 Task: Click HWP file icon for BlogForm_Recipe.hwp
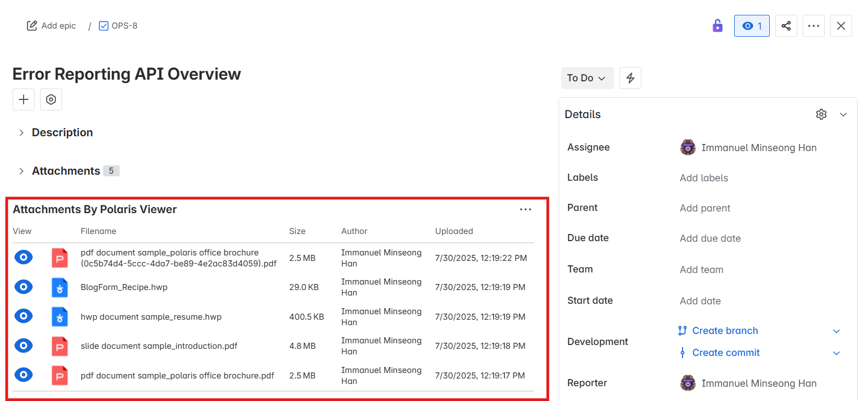click(x=60, y=287)
